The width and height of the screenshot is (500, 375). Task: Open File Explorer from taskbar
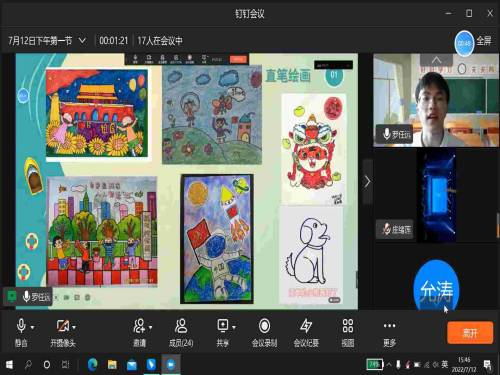click(112, 365)
